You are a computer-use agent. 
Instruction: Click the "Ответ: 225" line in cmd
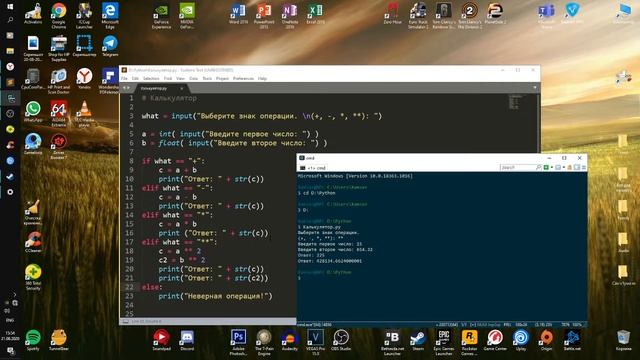(x=311, y=255)
